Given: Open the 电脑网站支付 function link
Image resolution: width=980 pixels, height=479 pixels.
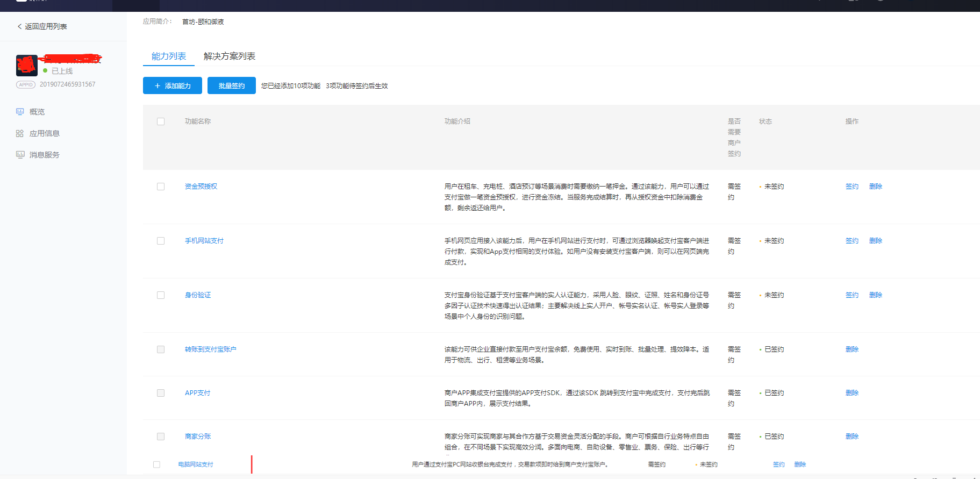Looking at the screenshot, I should tap(196, 464).
